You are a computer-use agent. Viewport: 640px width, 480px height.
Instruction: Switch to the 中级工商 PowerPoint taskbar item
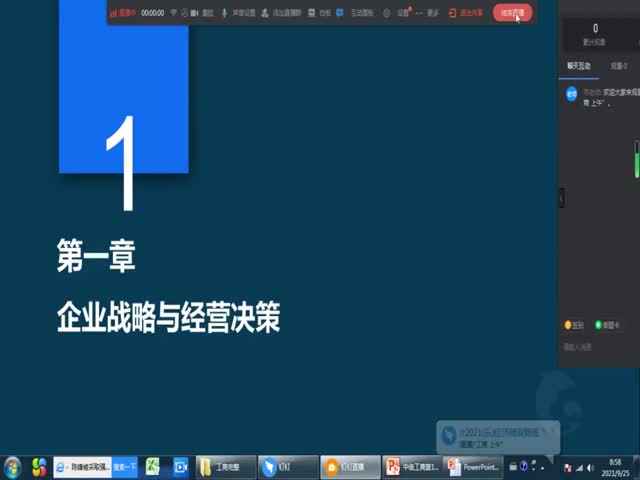coord(413,467)
